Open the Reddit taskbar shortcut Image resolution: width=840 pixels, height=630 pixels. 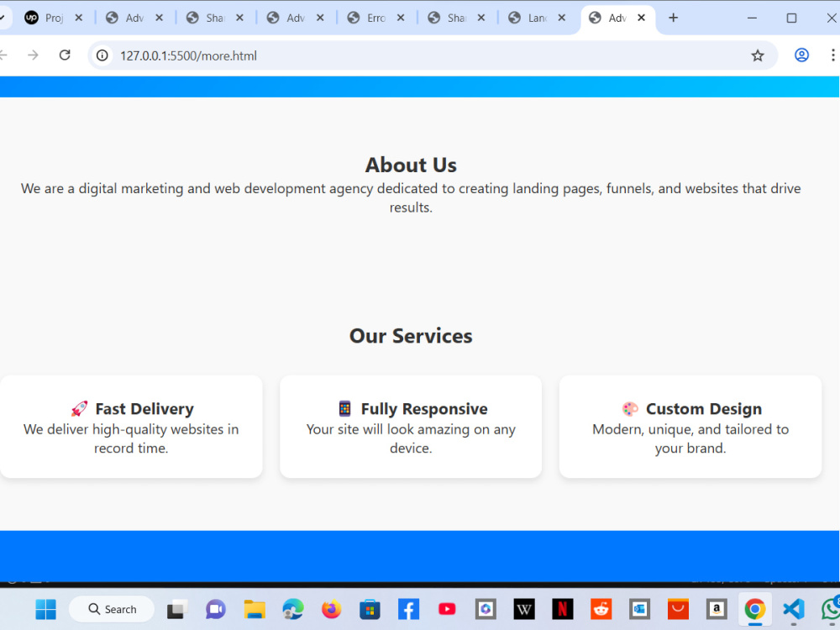coord(601,609)
